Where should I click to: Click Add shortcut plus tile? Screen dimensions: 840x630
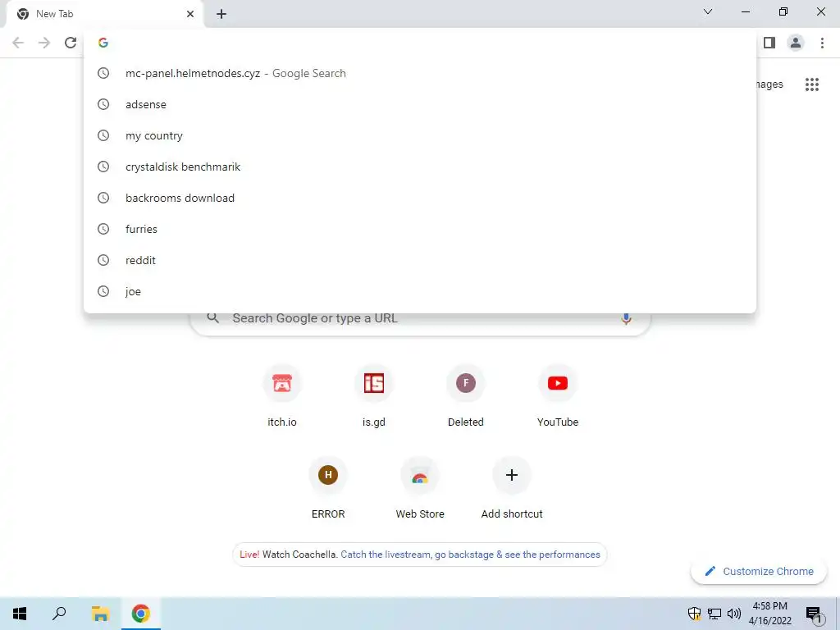tap(512, 487)
